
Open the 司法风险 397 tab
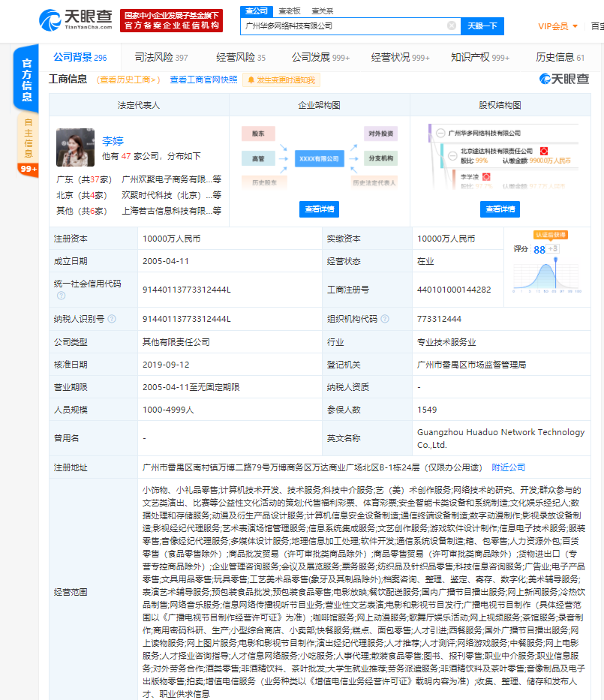click(x=161, y=57)
